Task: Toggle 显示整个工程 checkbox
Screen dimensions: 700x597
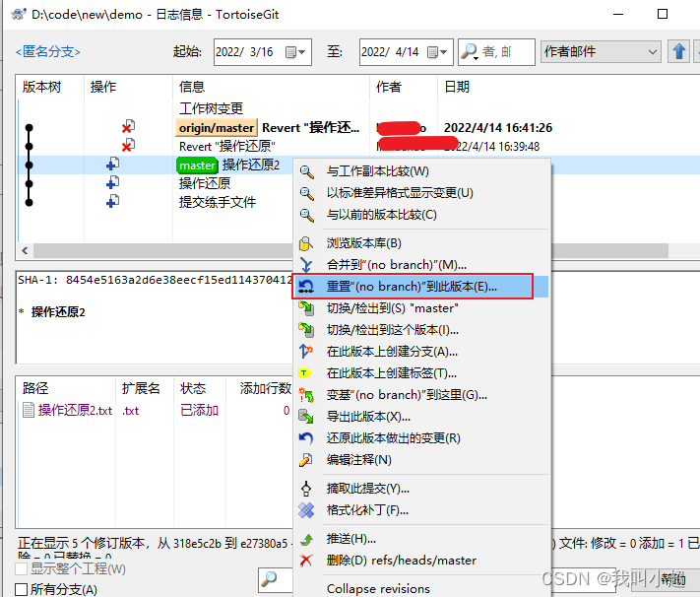Action: [x=21, y=568]
